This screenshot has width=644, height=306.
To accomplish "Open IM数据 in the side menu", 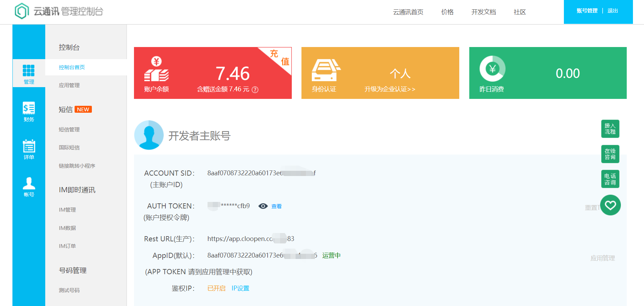I will (x=67, y=228).
